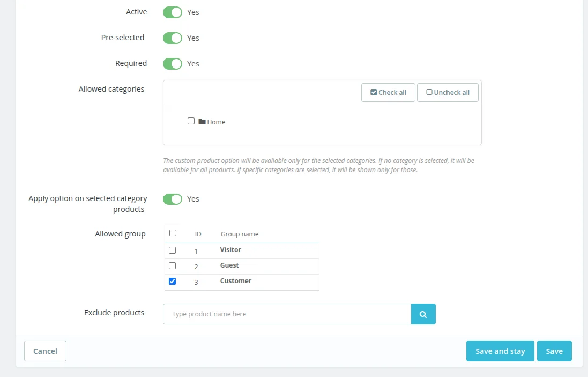Check the Visitor group checkbox

tap(172, 250)
